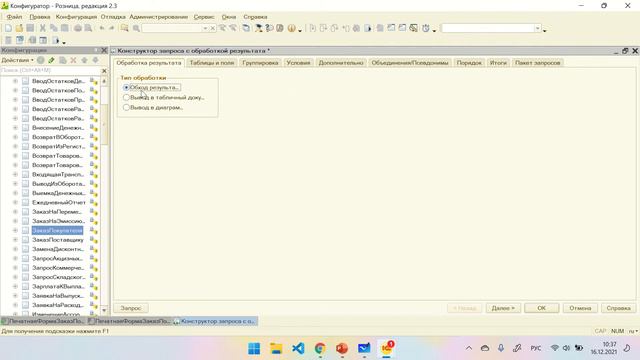The height and width of the screenshot is (360, 640).
Task: Switch to the Итоги tab
Action: (x=498, y=63)
